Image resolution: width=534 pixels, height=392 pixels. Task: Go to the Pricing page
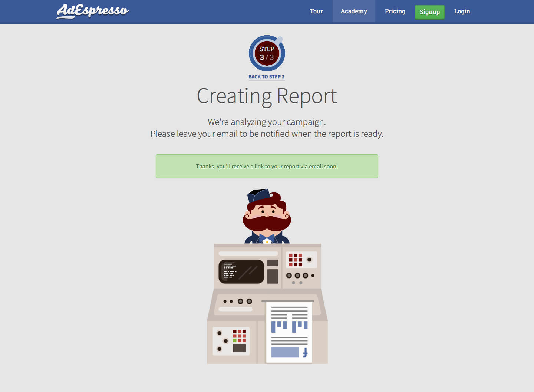pyautogui.click(x=395, y=11)
